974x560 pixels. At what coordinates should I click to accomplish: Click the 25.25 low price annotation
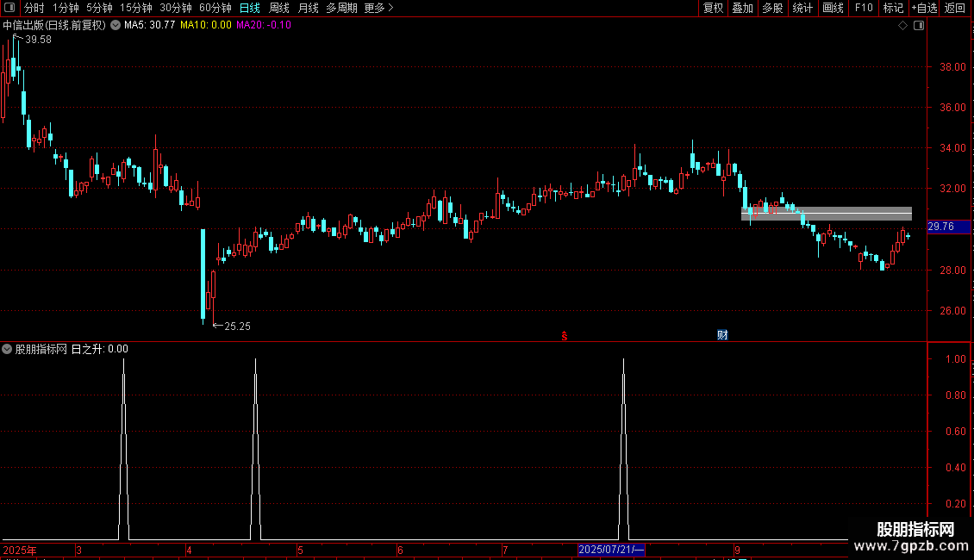tap(237, 327)
